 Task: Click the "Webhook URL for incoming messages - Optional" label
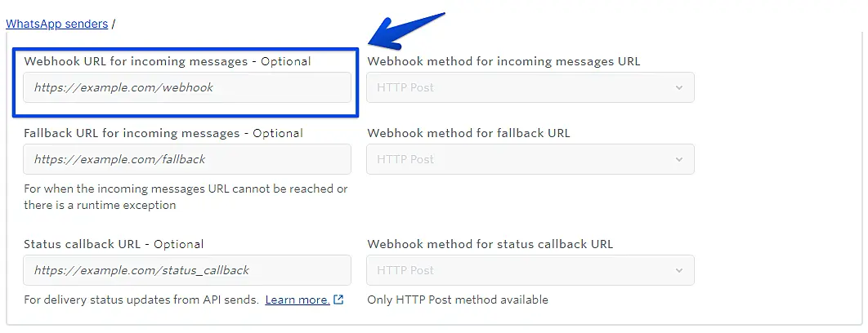(168, 61)
